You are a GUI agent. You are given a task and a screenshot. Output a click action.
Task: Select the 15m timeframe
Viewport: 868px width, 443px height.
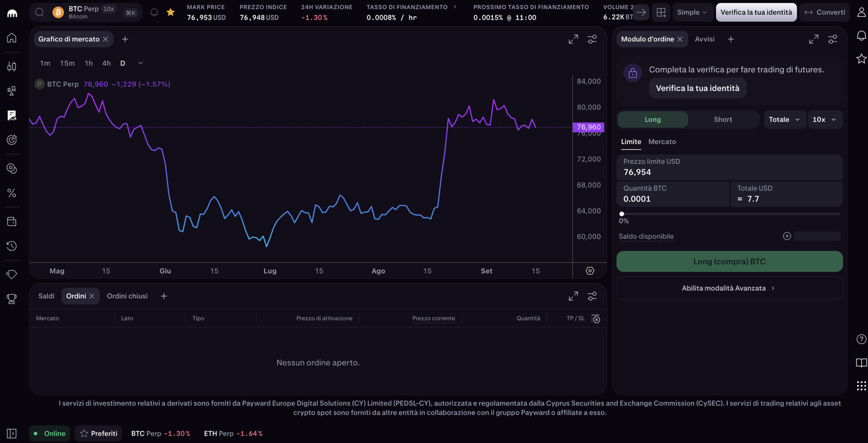(67, 63)
